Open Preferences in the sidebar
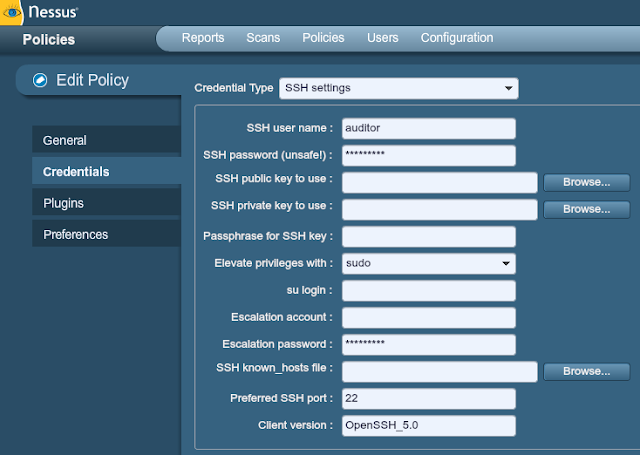640x455 pixels. [x=107, y=234]
